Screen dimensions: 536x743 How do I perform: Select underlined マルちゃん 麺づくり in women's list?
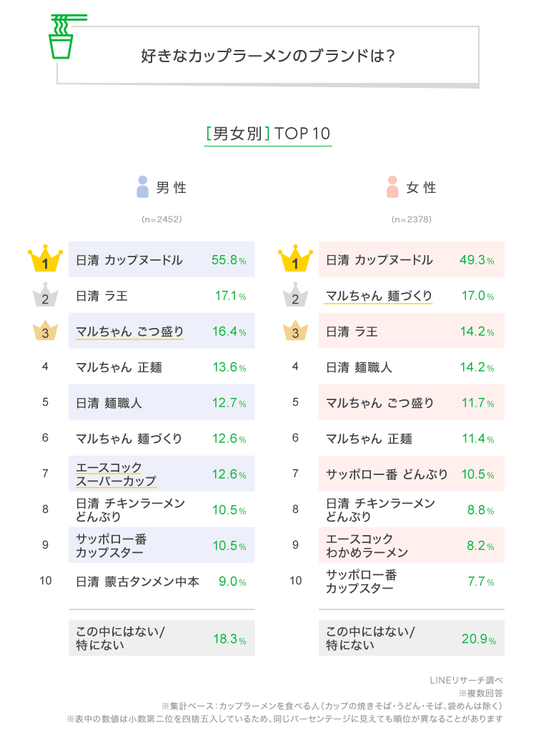point(379,296)
